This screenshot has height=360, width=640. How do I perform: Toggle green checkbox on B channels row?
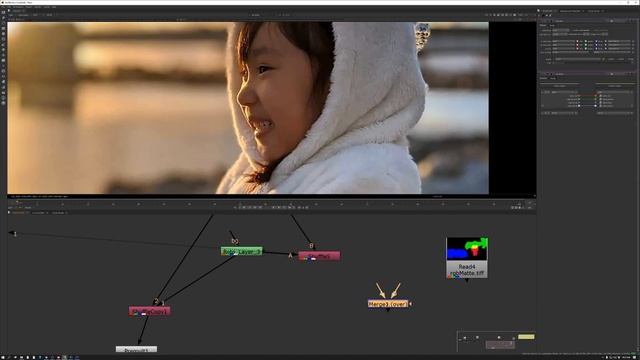coord(586,45)
